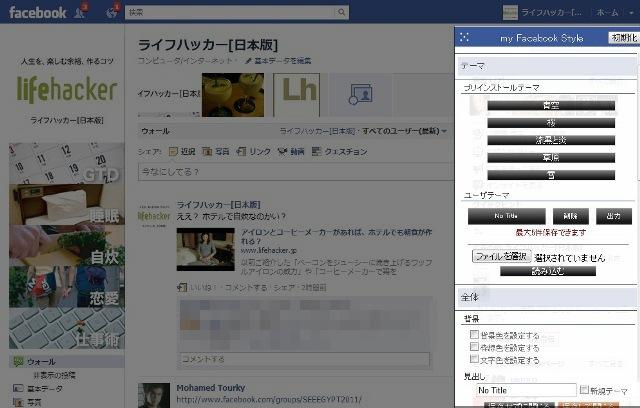Screen dimensions: 640x408
Task: Click the ライフハッカー[日本版] post author name
Action: [x=218, y=204]
